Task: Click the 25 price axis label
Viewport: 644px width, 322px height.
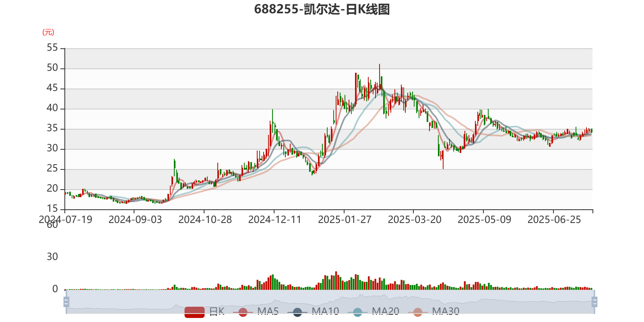Action: (52, 169)
